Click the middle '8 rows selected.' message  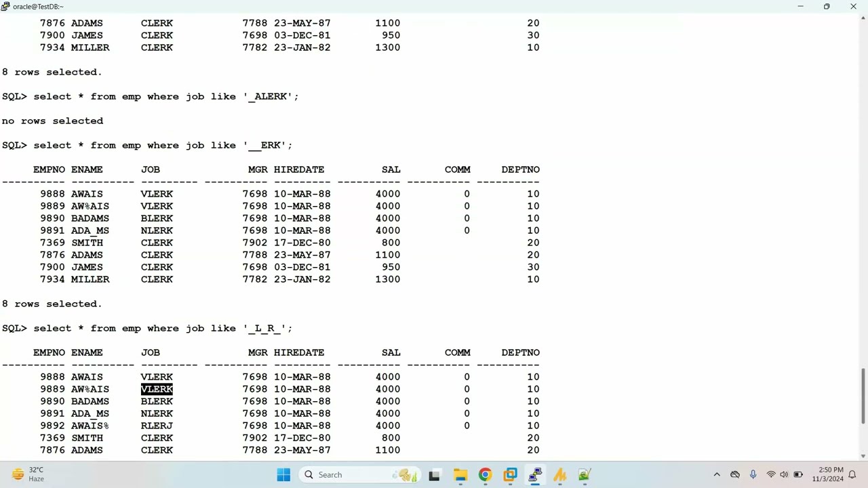[52, 304]
